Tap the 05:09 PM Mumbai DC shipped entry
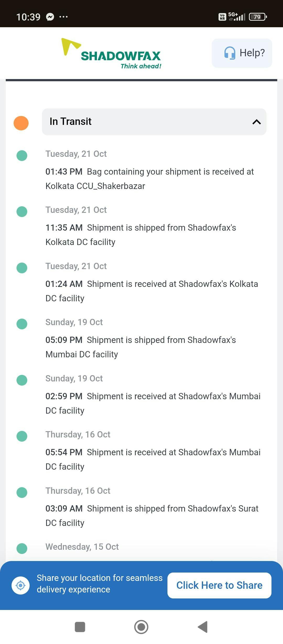The width and height of the screenshot is (283, 644). pos(141,347)
